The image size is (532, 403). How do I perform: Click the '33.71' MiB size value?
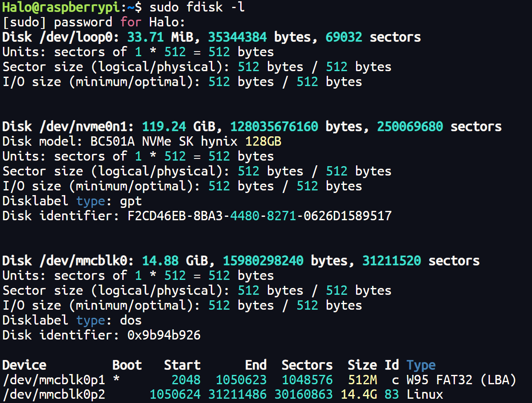145,37
